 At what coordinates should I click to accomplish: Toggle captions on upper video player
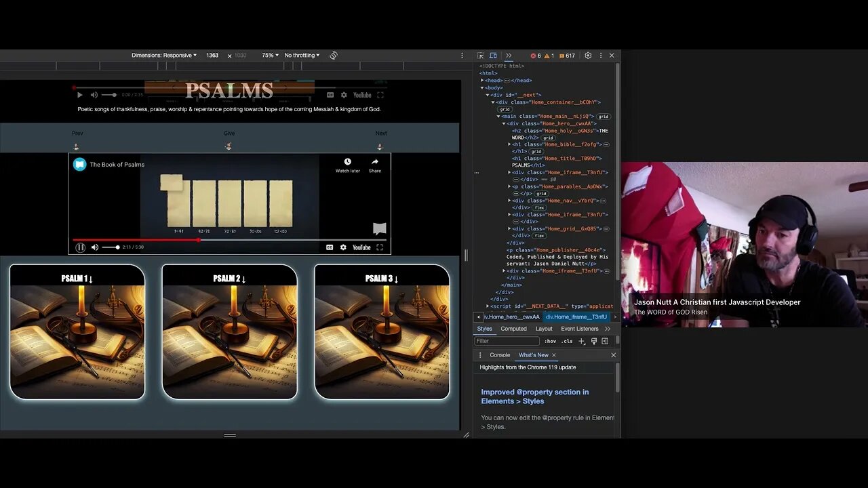(x=330, y=95)
